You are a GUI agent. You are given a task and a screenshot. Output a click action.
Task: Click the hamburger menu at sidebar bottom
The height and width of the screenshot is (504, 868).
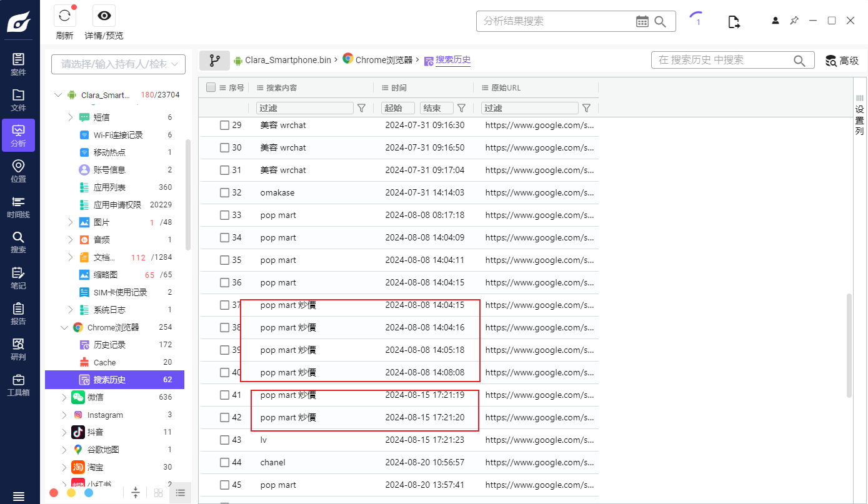point(19,497)
